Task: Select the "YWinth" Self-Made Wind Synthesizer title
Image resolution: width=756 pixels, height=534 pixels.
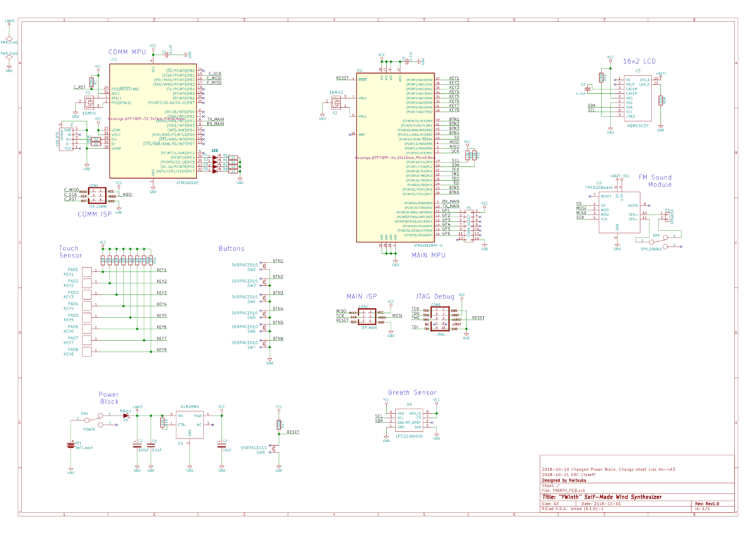Action: [602, 497]
